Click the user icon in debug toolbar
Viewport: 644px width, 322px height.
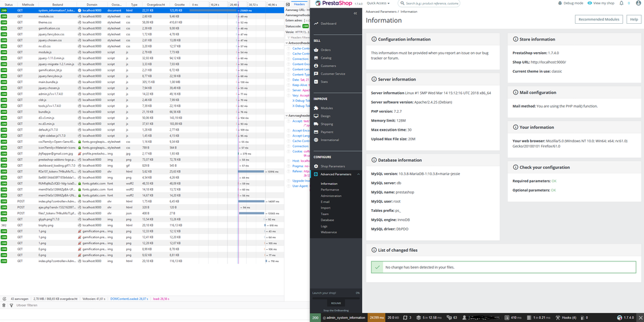click(464, 317)
